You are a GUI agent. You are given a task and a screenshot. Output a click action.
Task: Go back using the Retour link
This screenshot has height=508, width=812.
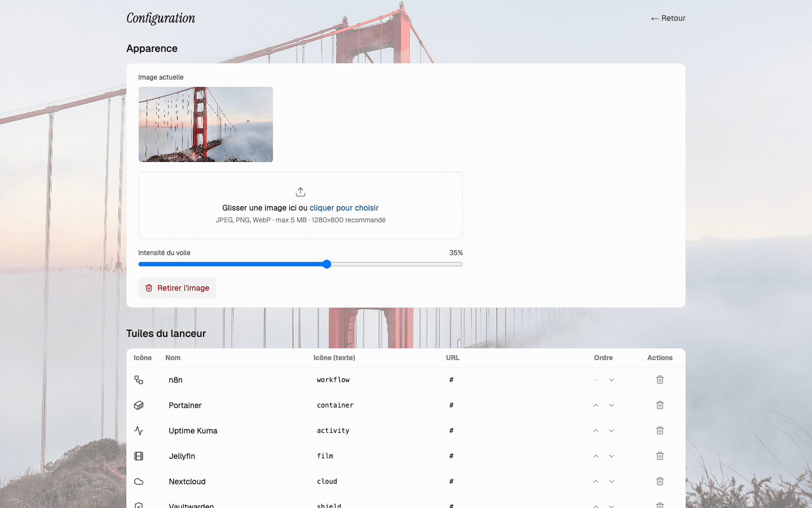coord(668,18)
